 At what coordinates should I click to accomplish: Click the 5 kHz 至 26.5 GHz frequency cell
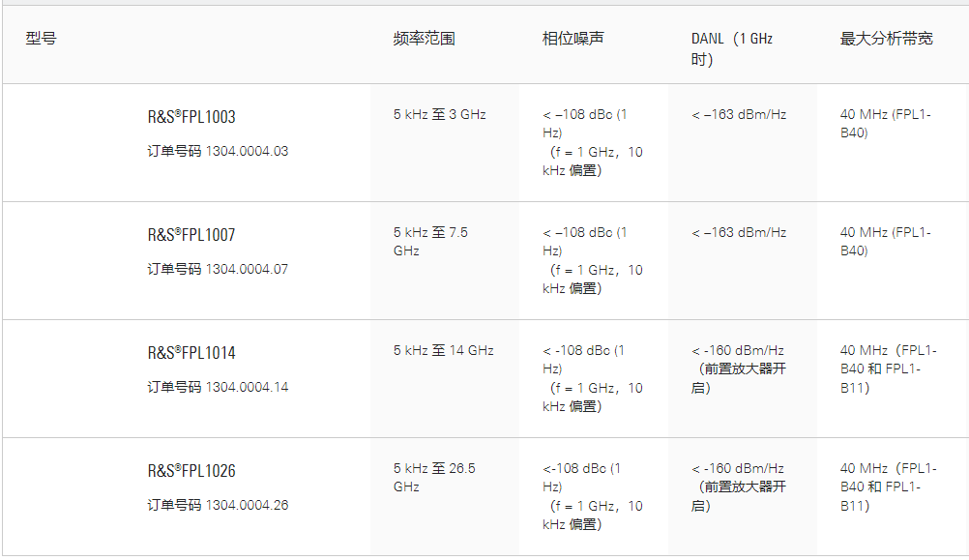(434, 477)
